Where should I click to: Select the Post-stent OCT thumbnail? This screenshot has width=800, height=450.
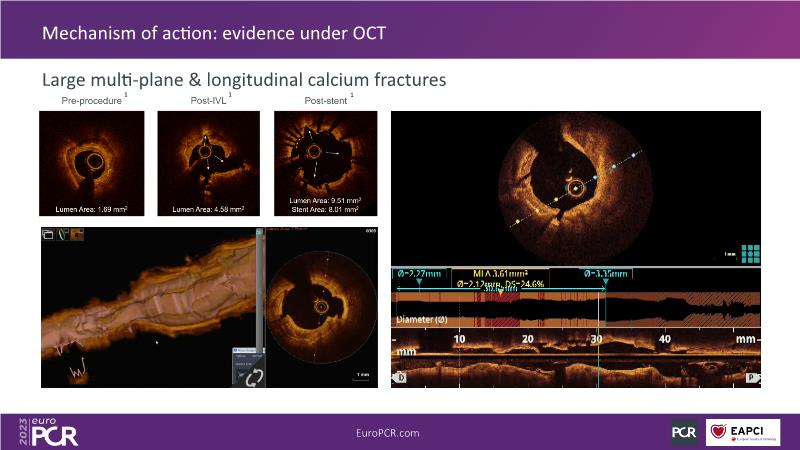(x=323, y=164)
